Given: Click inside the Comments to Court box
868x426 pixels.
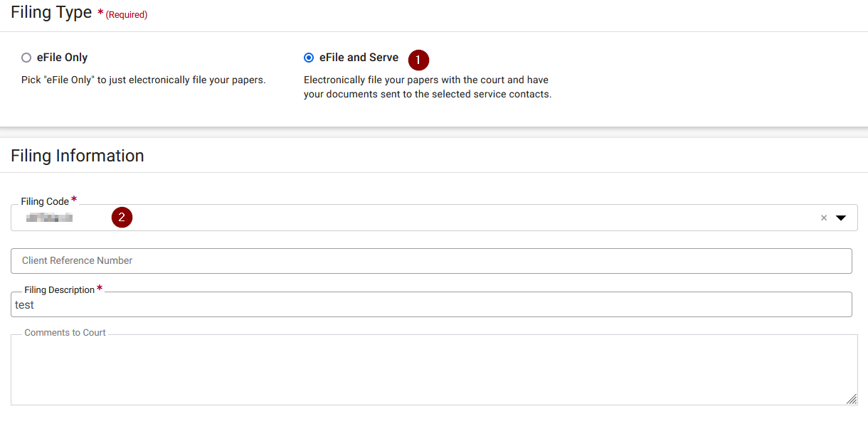Looking at the screenshot, I should point(434,370).
